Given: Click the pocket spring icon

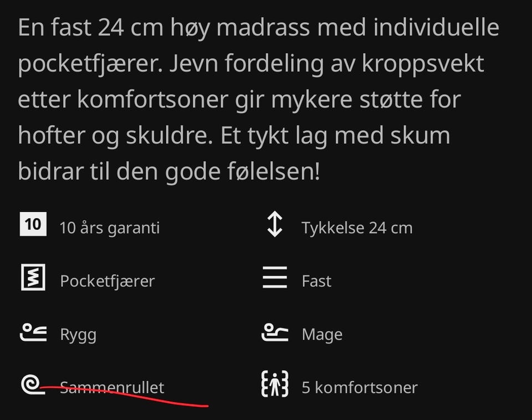Looking at the screenshot, I should (33, 277).
